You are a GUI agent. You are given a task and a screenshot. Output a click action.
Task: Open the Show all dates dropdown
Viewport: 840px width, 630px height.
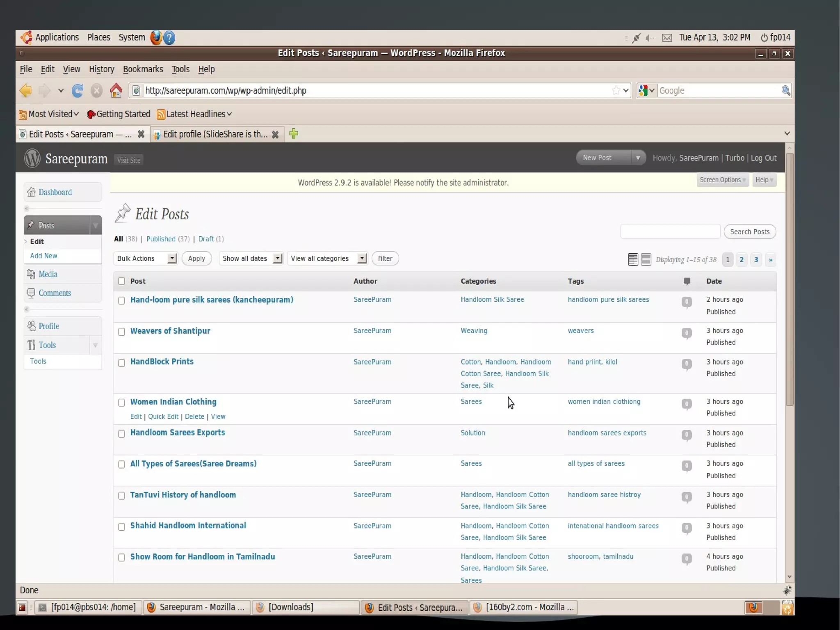pyautogui.click(x=251, y=259)
